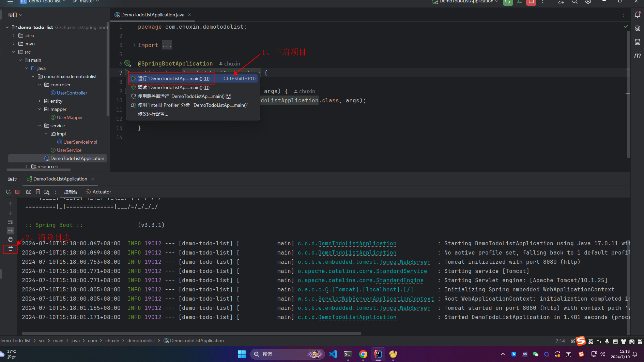Open UserService in the project tree
Viewport: 644px width, 362px height.
[69, 150]
